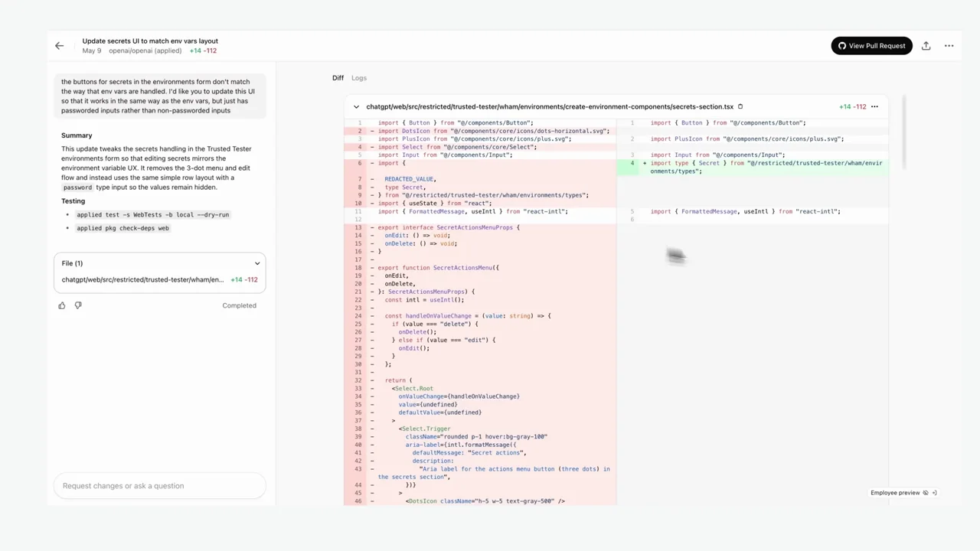Collapse the File (1) section
The width and height of the screenshot is (980, 551).
pyautogui.click(x=257, y=263)
